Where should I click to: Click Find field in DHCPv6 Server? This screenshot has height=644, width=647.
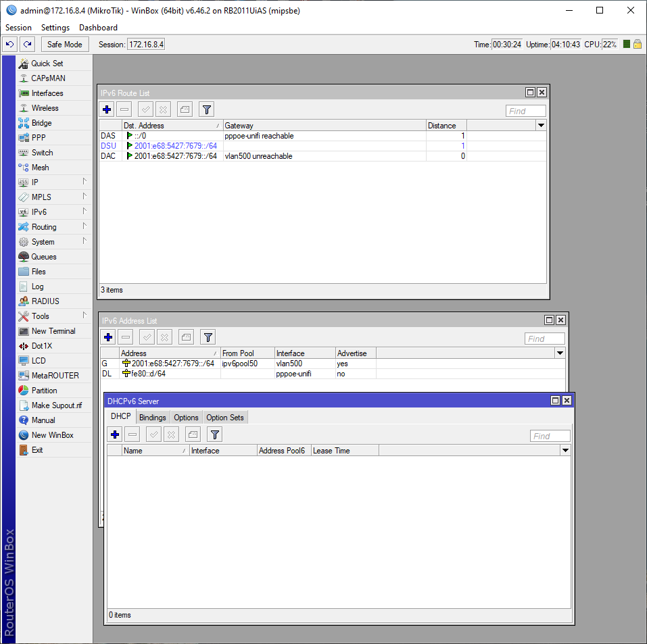coord(550,436)
